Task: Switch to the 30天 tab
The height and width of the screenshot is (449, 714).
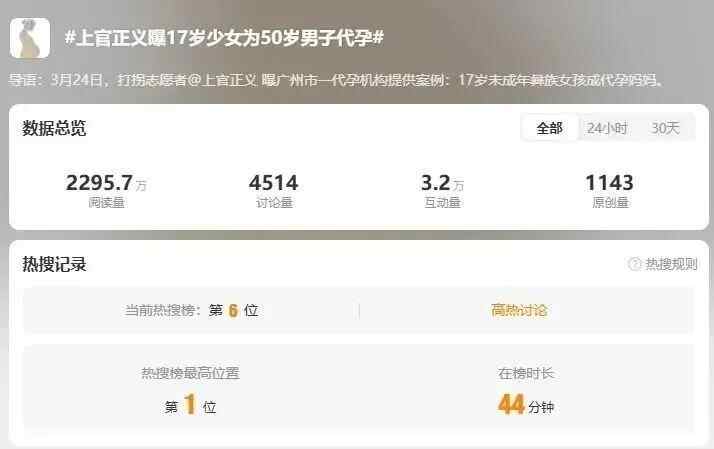Action: [665, 128]
